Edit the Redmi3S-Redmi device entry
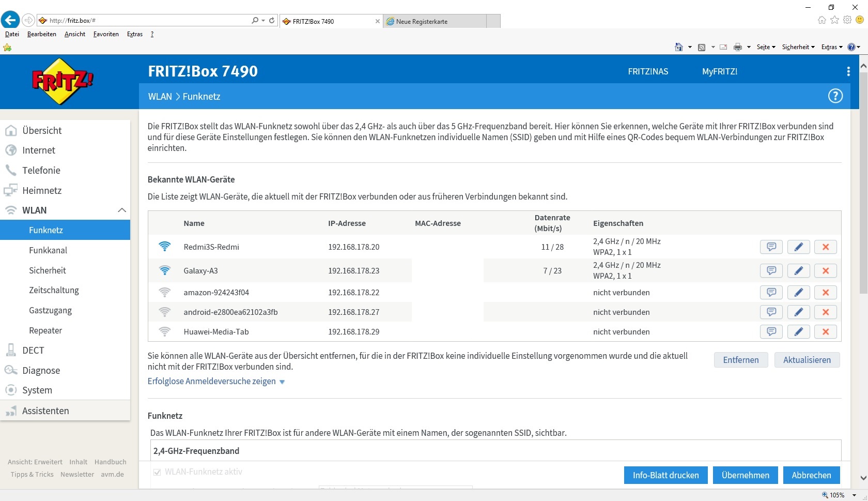This screenshot has height=501, width=868. 798,247
